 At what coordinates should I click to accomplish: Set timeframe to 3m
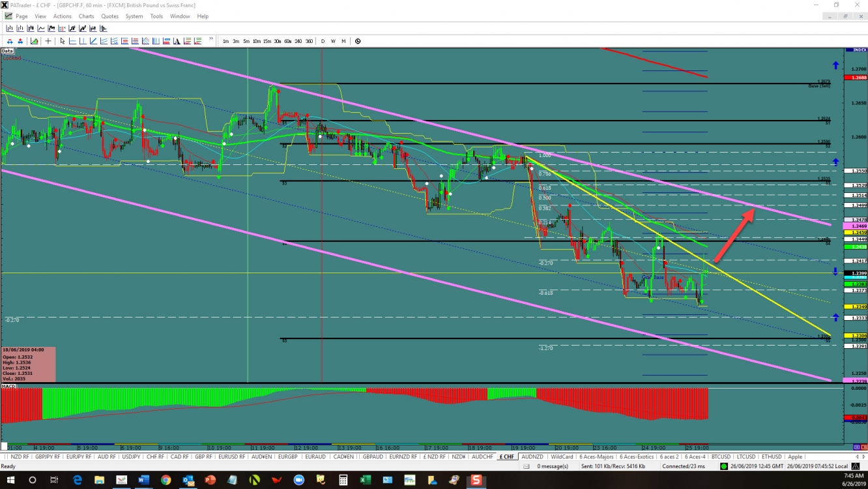(236, 41)
